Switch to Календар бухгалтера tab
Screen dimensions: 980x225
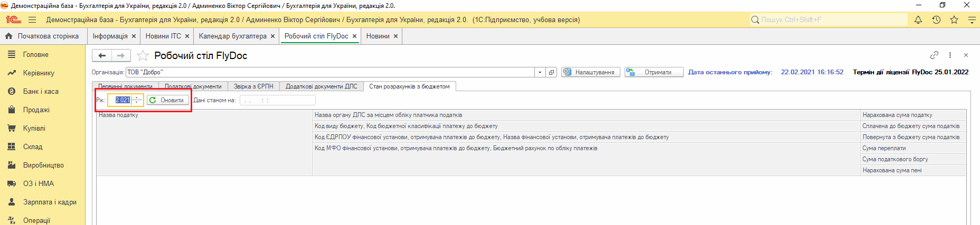[233, 36]
